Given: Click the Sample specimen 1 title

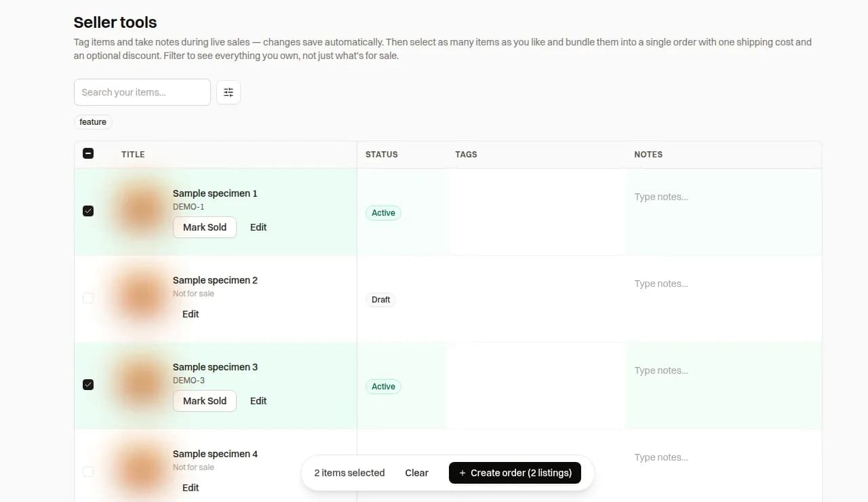Looking at the screenshot, I should [215, 193].
